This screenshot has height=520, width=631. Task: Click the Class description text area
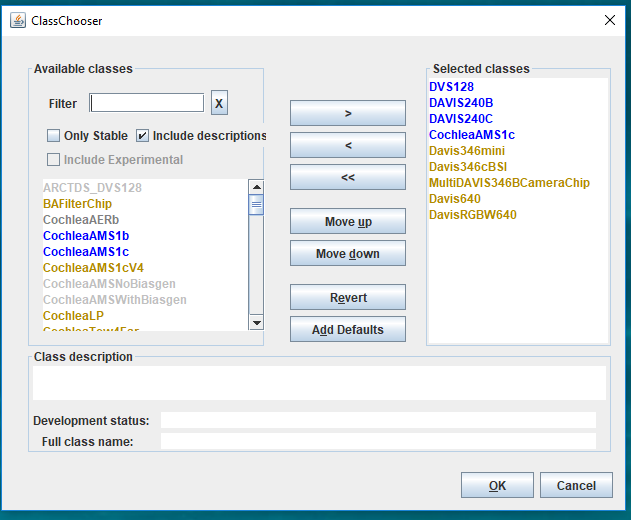tap(319, 383)
